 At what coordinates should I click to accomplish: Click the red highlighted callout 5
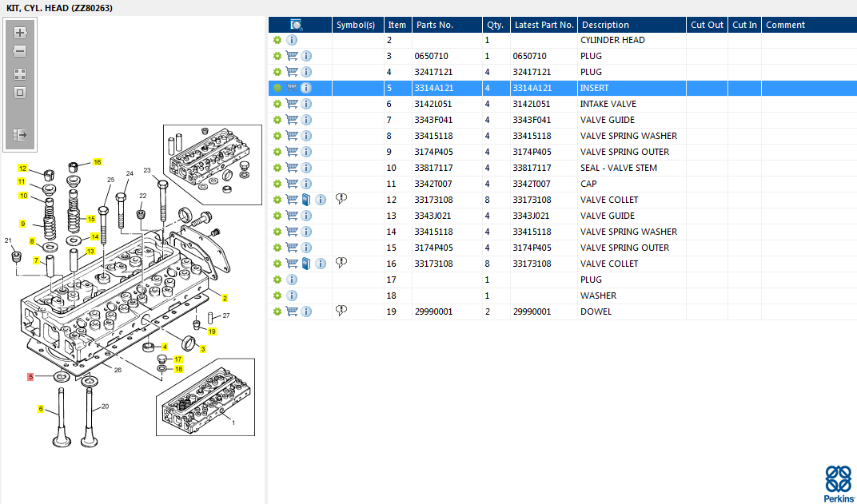pyautogui.click(x=30, y=377)
